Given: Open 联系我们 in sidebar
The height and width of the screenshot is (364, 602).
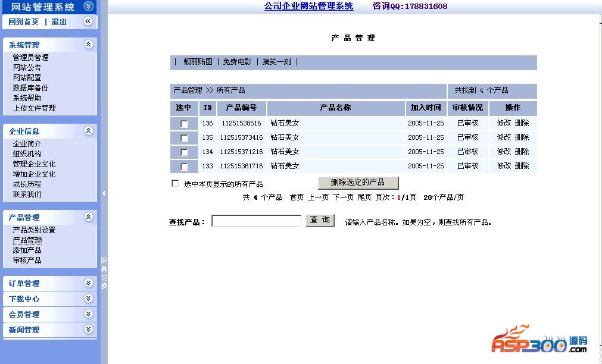Looking at the screenshot, I should 27,194.
